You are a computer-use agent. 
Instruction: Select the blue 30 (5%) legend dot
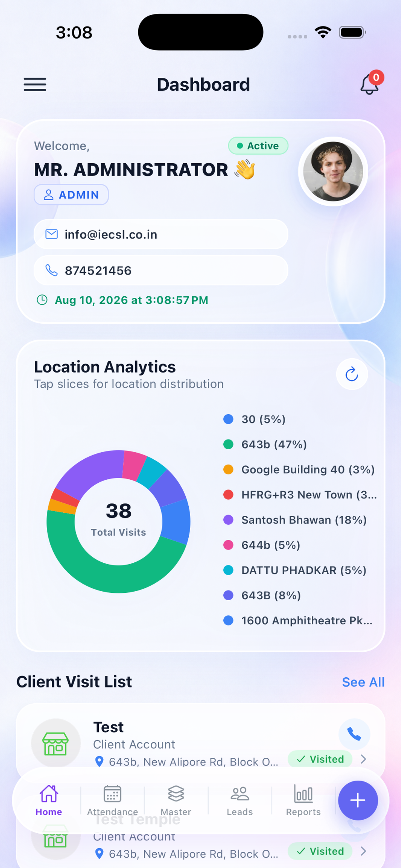228,419
